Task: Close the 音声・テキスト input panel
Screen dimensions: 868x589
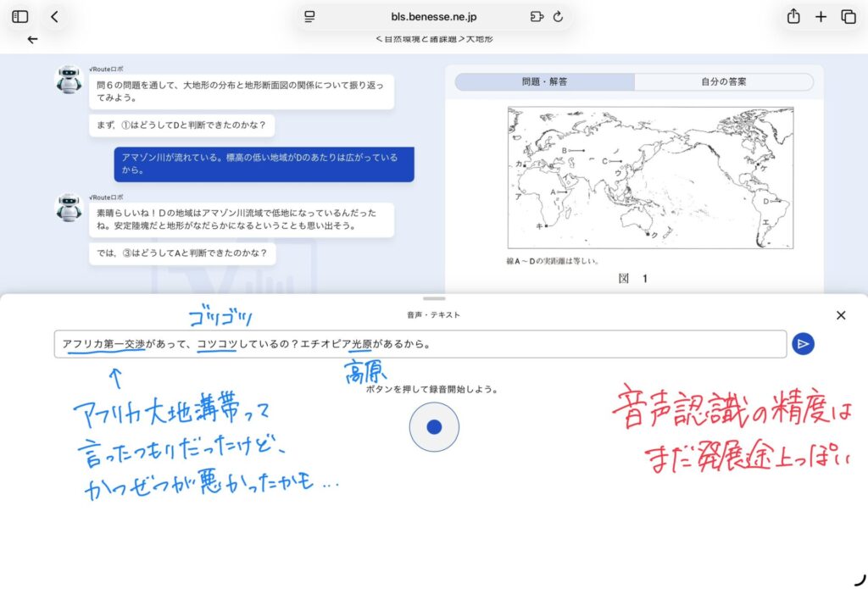Action: coord(841,315)
